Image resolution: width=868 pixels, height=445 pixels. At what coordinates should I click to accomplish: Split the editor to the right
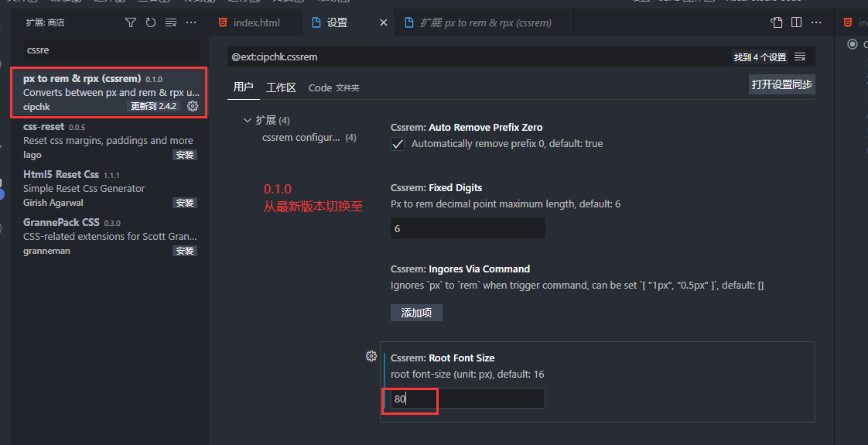coord(797,22)
